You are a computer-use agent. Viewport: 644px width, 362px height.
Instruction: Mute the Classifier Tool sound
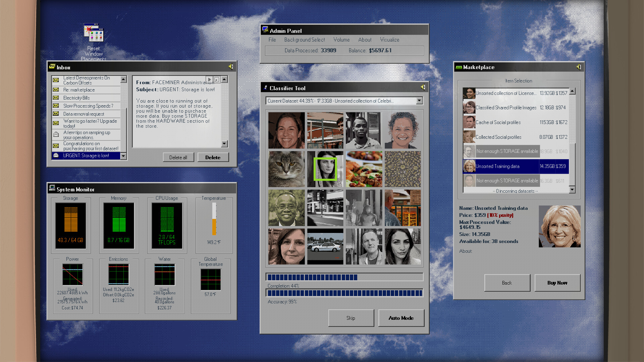click(422, 87)
